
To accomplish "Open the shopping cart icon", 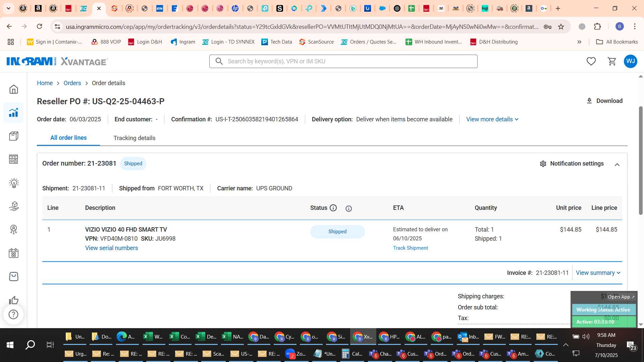I will [x=612, y=61].
